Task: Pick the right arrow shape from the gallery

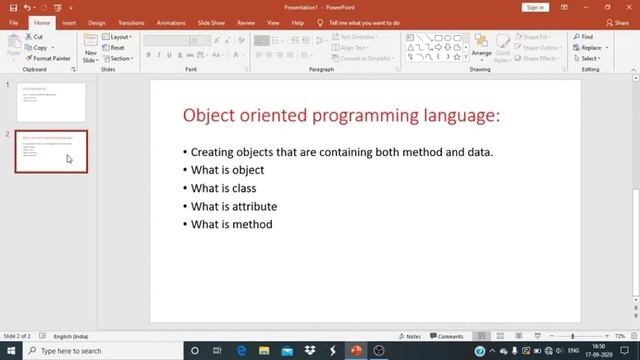Action: [x=438, y=48]
